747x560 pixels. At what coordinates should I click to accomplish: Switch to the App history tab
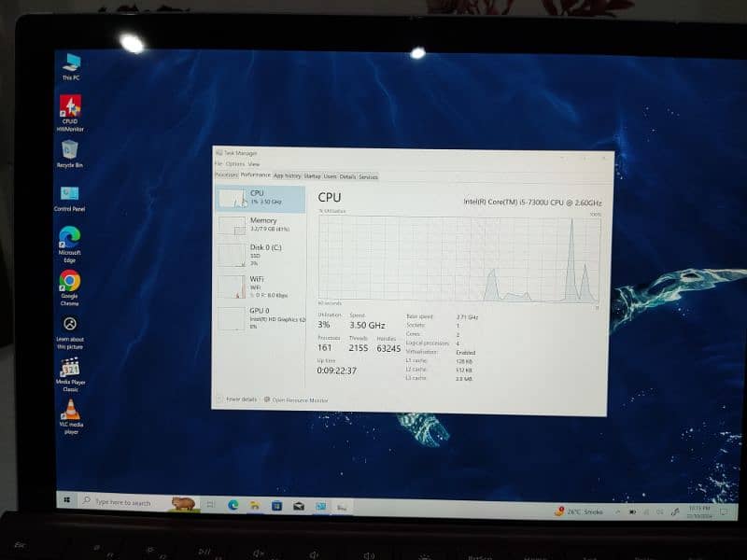[287, 175]
